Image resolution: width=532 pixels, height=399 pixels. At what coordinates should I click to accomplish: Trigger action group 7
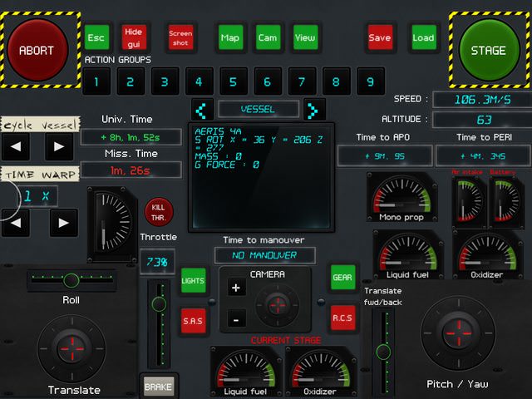(x=303, y=81)
